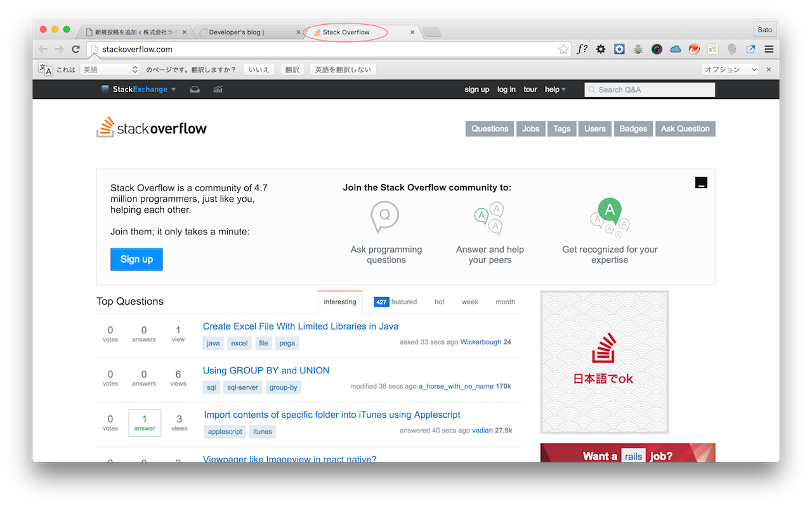Screen dimensions: 812x508
Task: Open the オプション dropdown
Action: 730,69
